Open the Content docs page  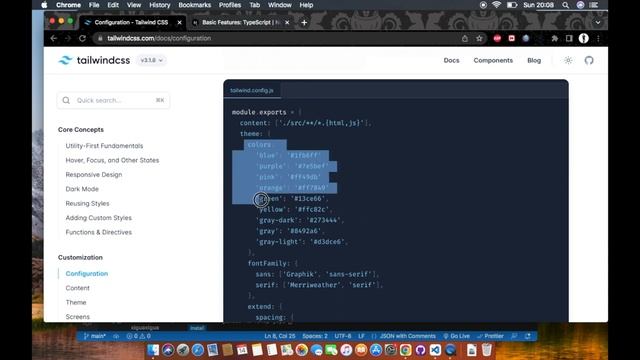78,288
